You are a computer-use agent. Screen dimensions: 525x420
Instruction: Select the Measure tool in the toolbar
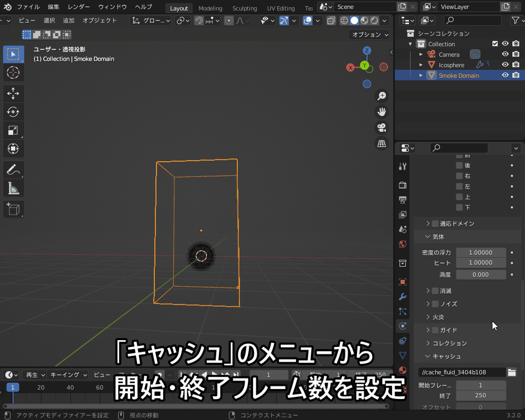(x=13, y=187)
